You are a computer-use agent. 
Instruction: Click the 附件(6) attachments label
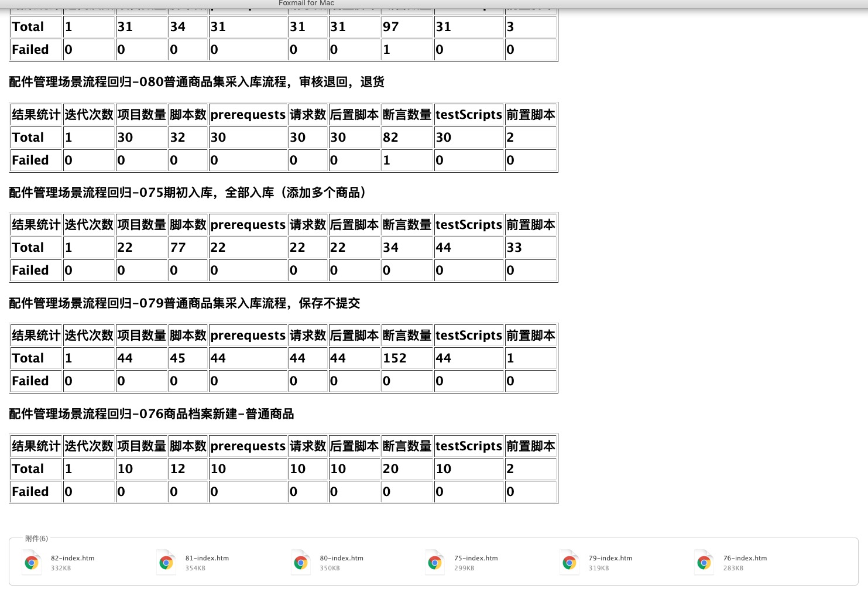pos(36,538)
